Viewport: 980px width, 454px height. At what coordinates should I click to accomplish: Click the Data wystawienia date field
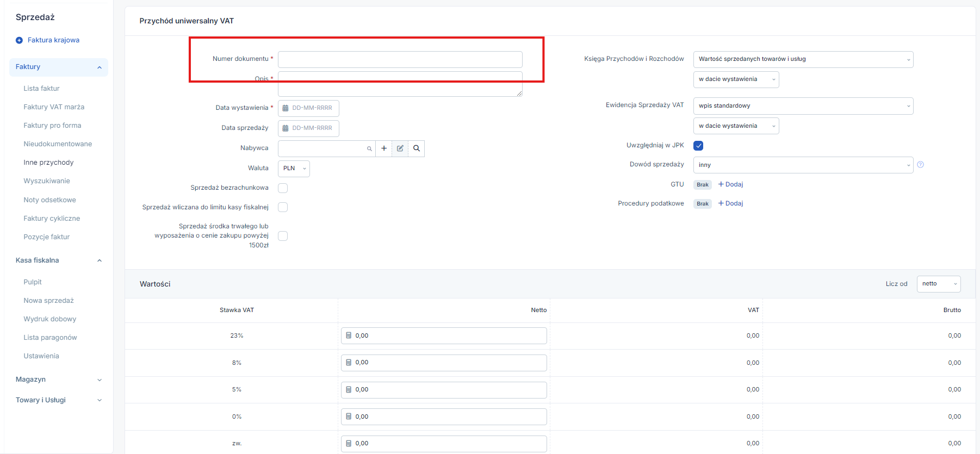click(x=308, y=108)
